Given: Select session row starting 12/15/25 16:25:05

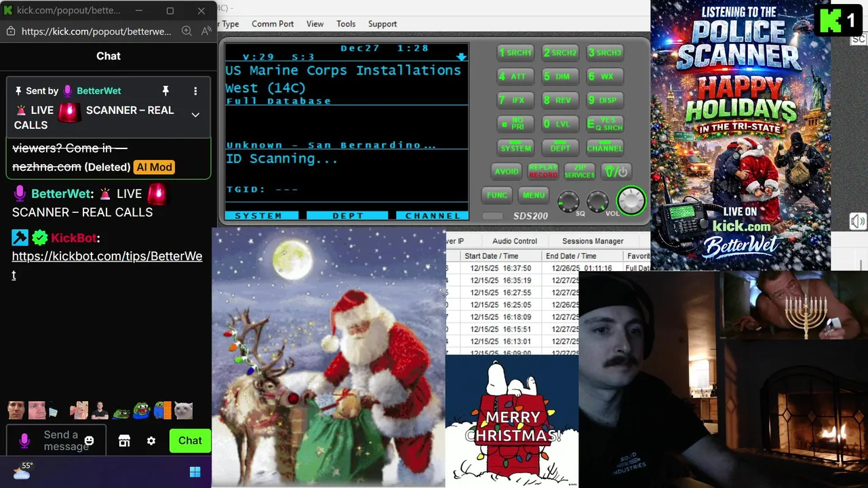Looking at the screenshot, I should point(512,305).
